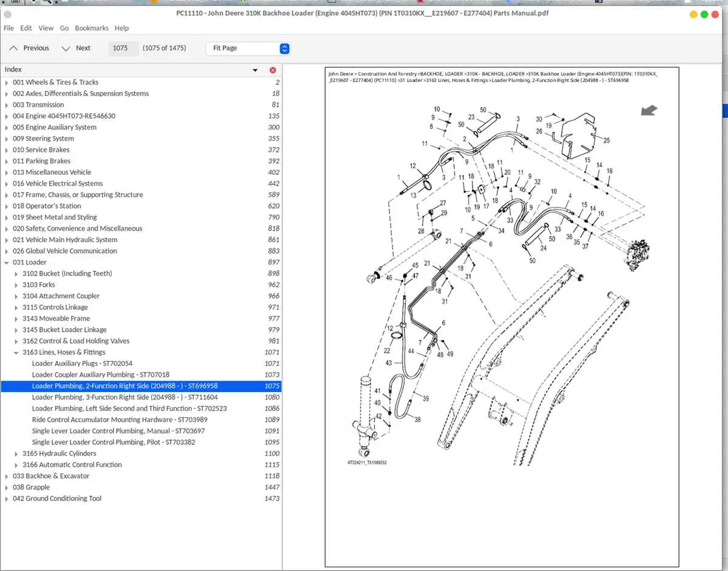Open the View menu

click(x=45, y=28)
